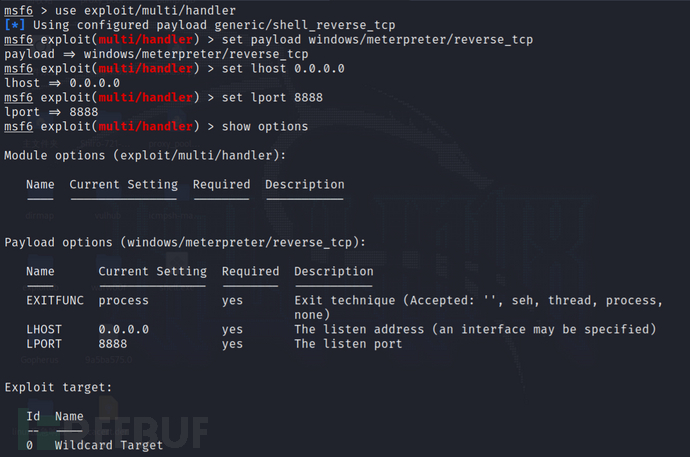This screenshot has width=690, height=457.
Task: Click the 'lport => 8888' output line
Action: pyautogui.click(x=51, y=112)
